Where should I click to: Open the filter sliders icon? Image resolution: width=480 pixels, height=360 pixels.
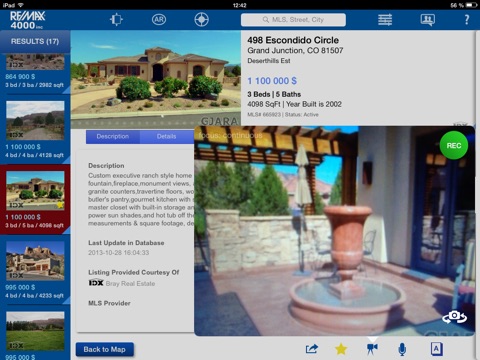385,20
